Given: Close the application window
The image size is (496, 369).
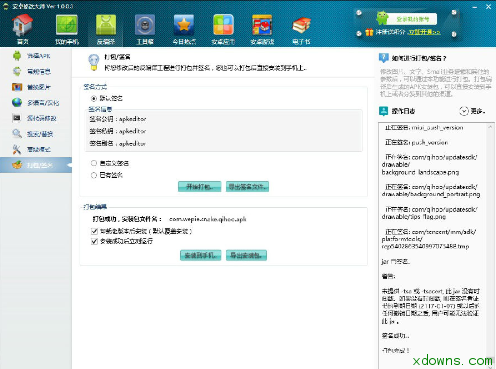Looking at the screenshot, I should point(488,7).
